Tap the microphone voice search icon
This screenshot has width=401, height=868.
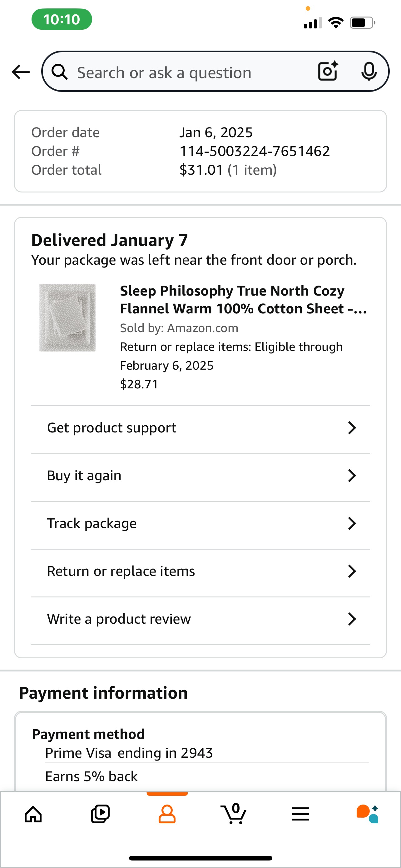pyautogui.click(x=369, y=72)
